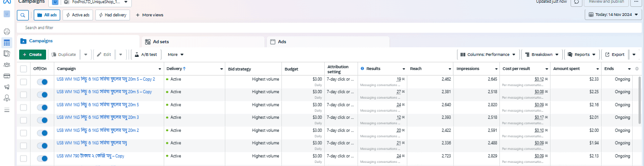Toggle off campaign ending 20m 3
Screen dimensions: 644x166
point(42,120)
